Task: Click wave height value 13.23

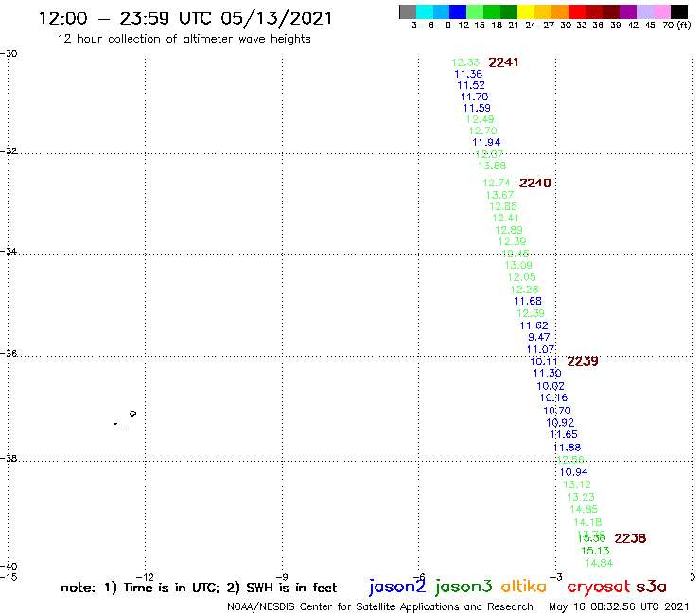Action: click(581, 497)
